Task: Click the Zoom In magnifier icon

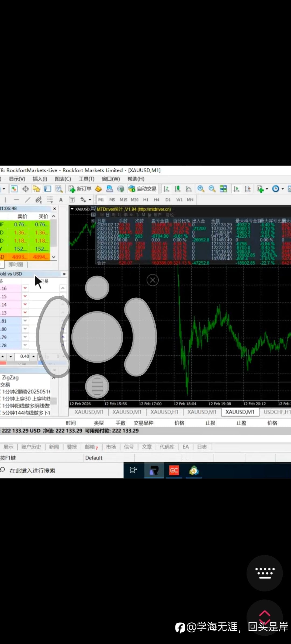Action: tap(201, 189)
